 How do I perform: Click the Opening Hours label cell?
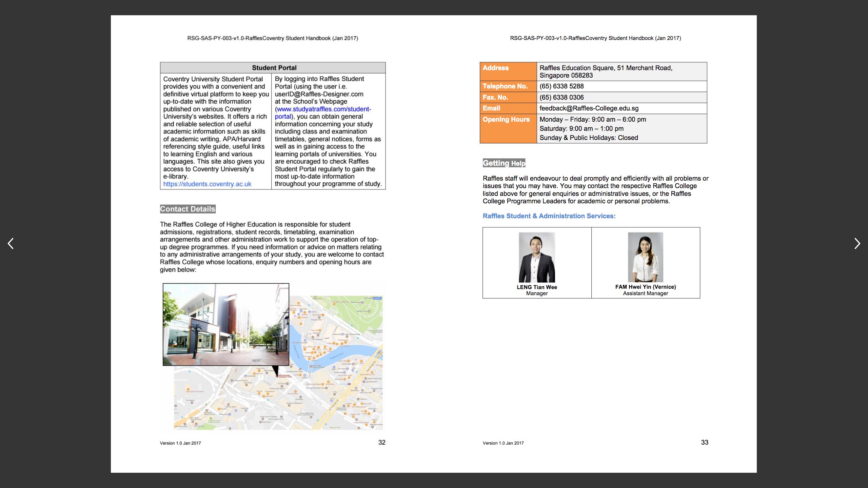[x=506, y=120]
